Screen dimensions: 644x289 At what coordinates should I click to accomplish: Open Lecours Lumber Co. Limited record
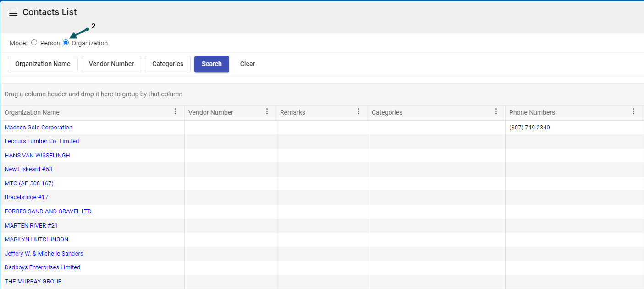click(x=42, y=141)
